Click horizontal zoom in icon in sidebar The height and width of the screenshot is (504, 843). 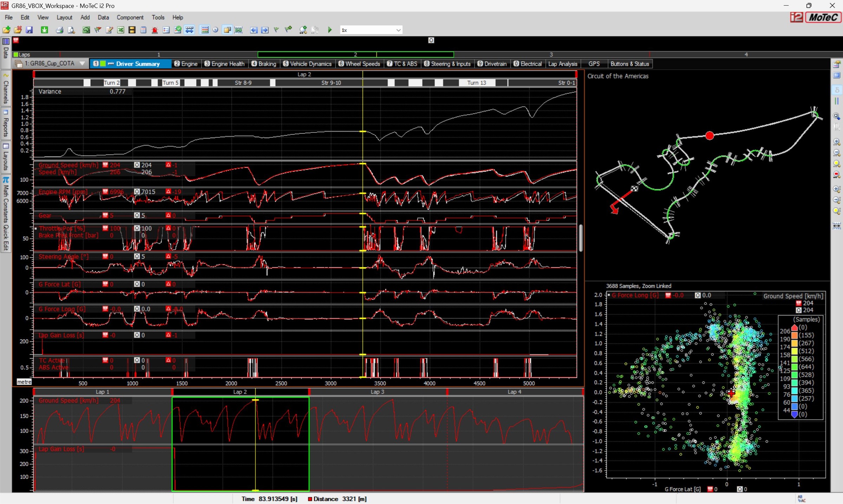[x=837, y=142]
